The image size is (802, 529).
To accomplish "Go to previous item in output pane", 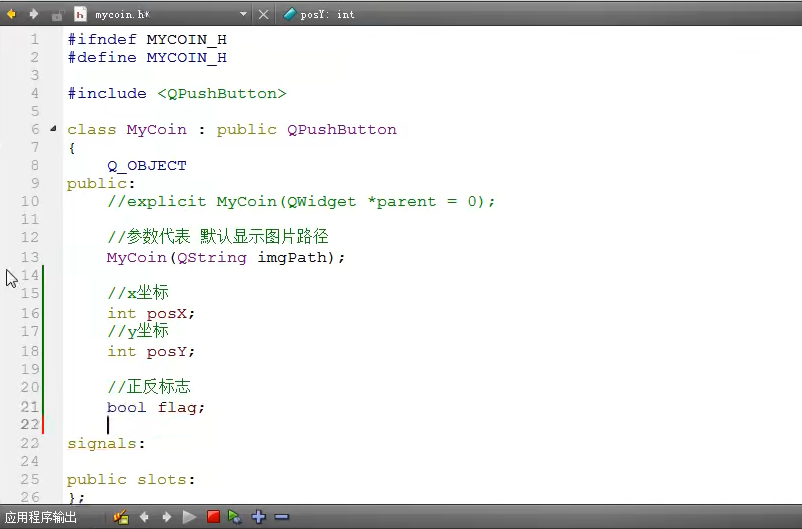I will (144, 517).
